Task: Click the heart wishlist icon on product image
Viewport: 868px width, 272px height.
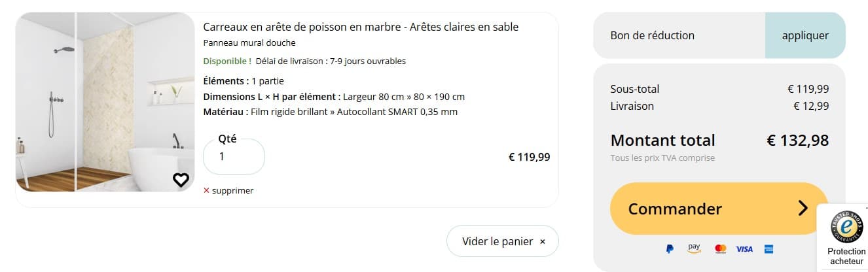Action: coord(181,180)
